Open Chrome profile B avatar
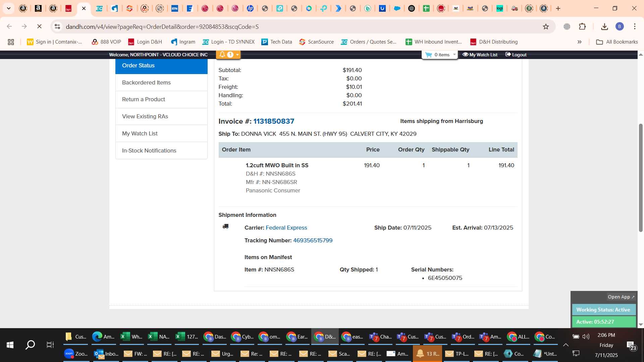The image size is (644, 362). coord(620,26)
